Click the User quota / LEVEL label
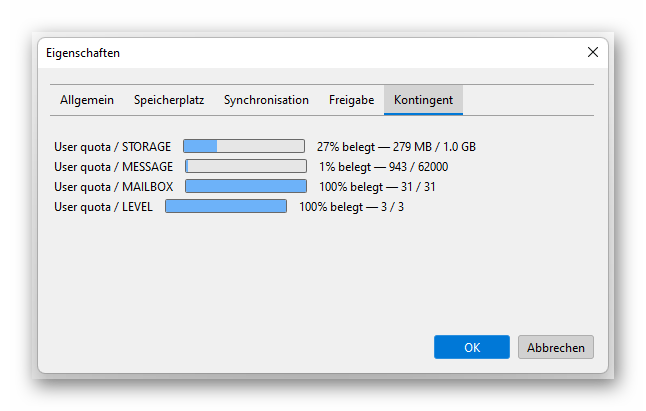 click(103, 206)
